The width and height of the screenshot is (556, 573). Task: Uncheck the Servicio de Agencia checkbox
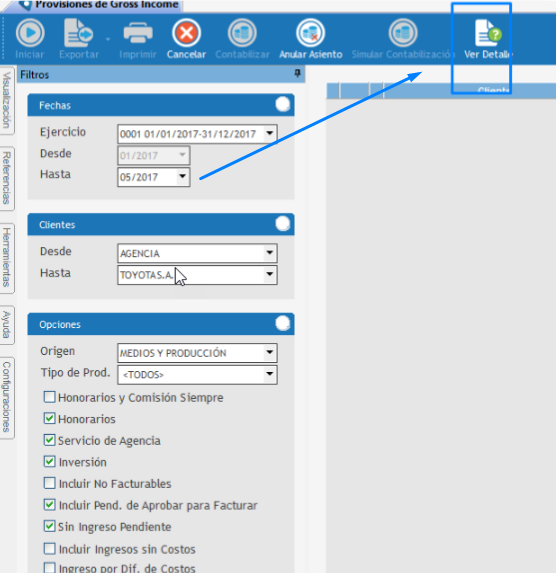(49, 440)
